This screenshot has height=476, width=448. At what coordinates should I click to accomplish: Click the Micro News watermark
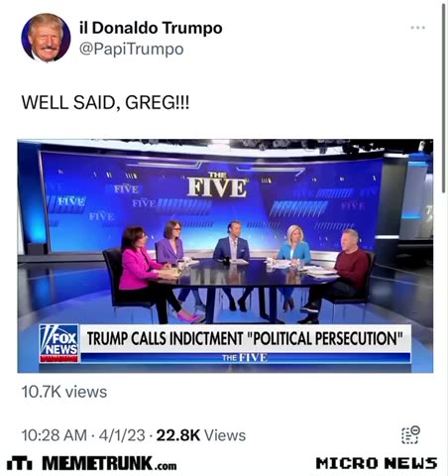377,463
